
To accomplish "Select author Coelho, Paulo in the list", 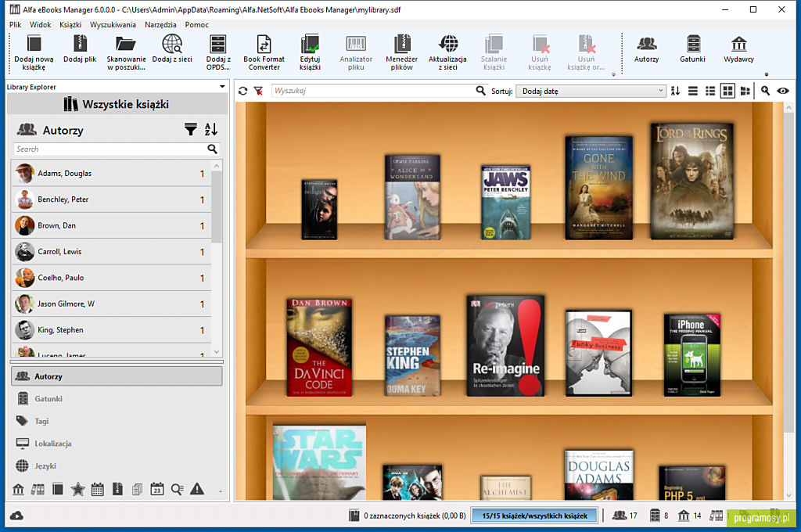I will (x=111, y=278).
